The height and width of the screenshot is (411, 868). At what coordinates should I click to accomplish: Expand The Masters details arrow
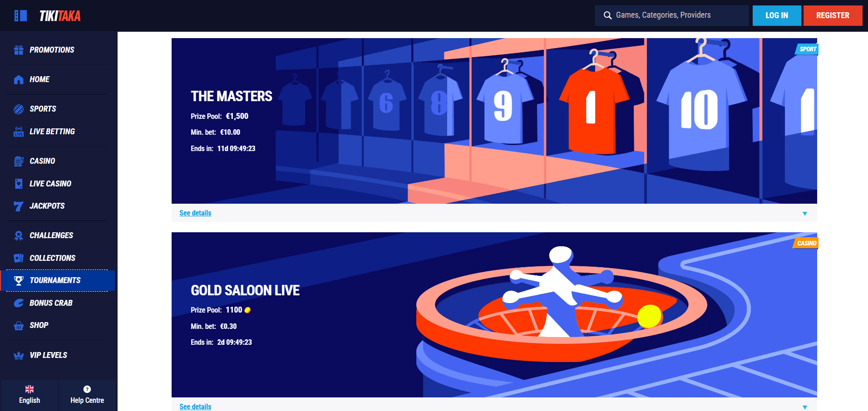click(805, 214)
